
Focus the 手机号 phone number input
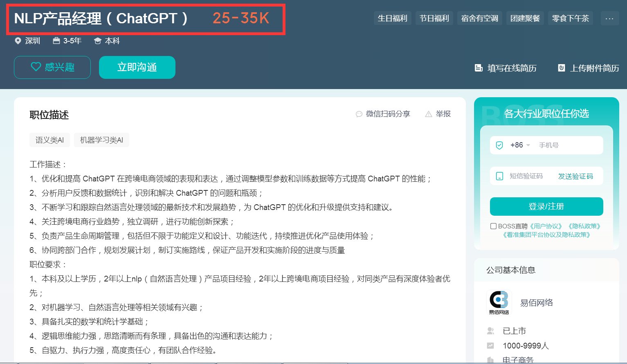[569, 145]
